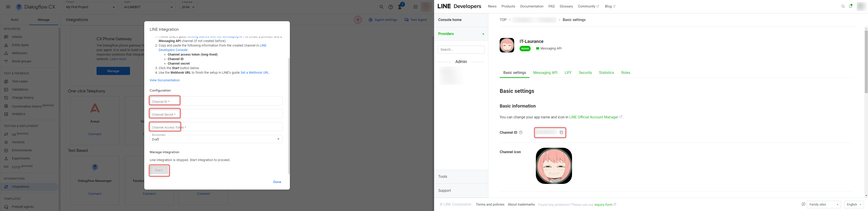The height and width of the screenshot is (211, 868).
Task: Click the Dialogflow Messenger logo icon
Action: [95, 167]
